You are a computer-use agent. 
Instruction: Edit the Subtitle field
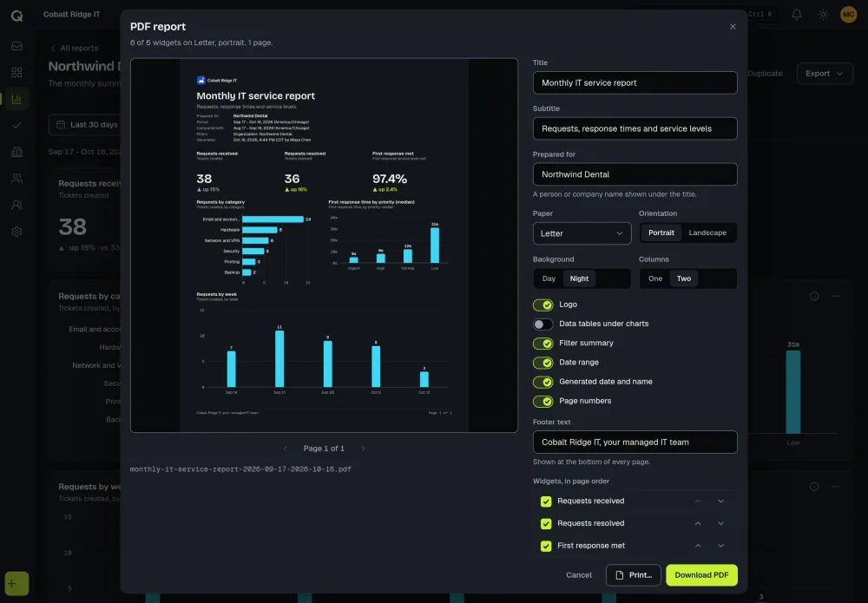coord(635,129)
